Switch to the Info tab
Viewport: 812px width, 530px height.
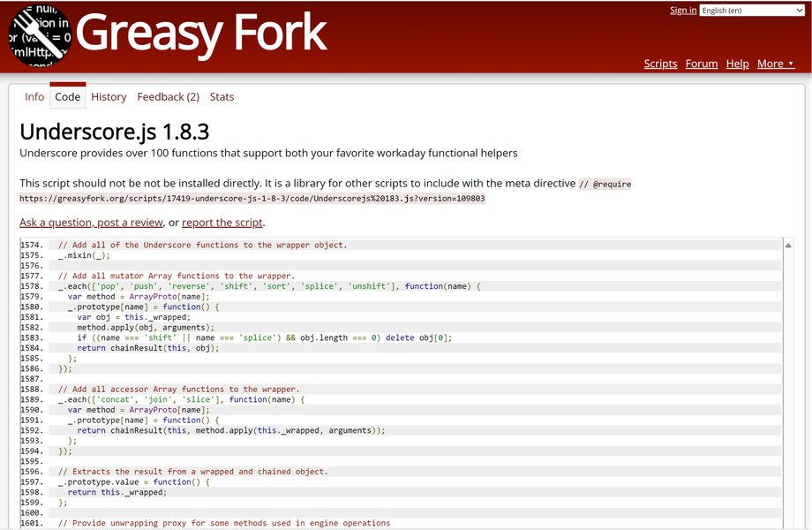click(x=34, y=97)
